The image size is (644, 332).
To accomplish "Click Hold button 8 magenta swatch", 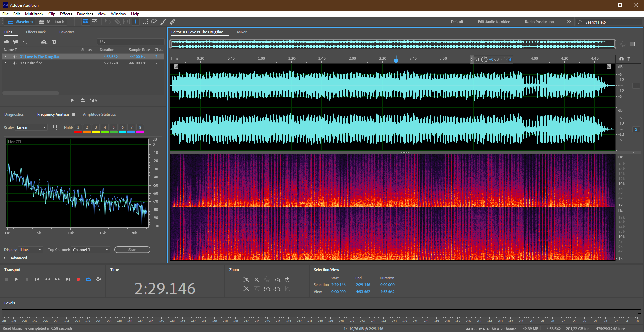I will pos(140,128).
